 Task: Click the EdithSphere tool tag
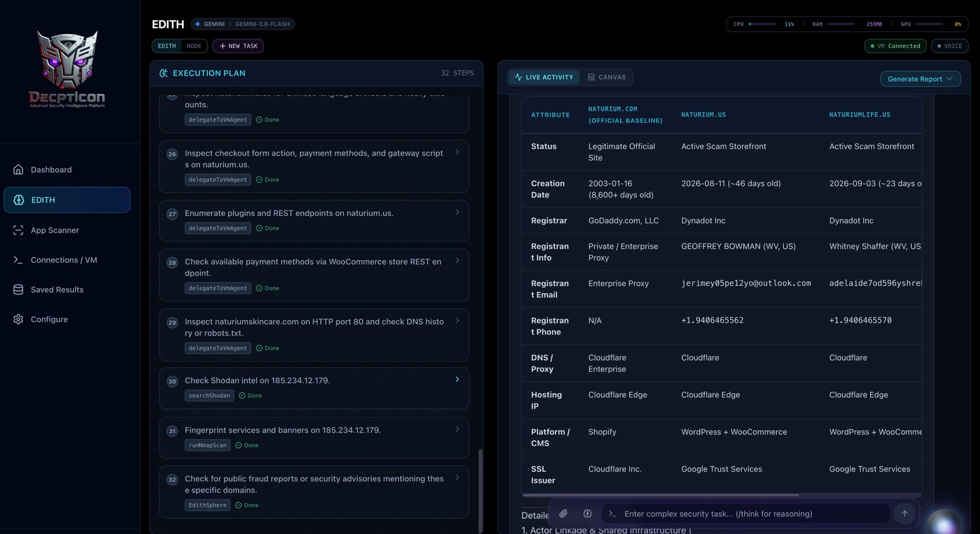207,505
